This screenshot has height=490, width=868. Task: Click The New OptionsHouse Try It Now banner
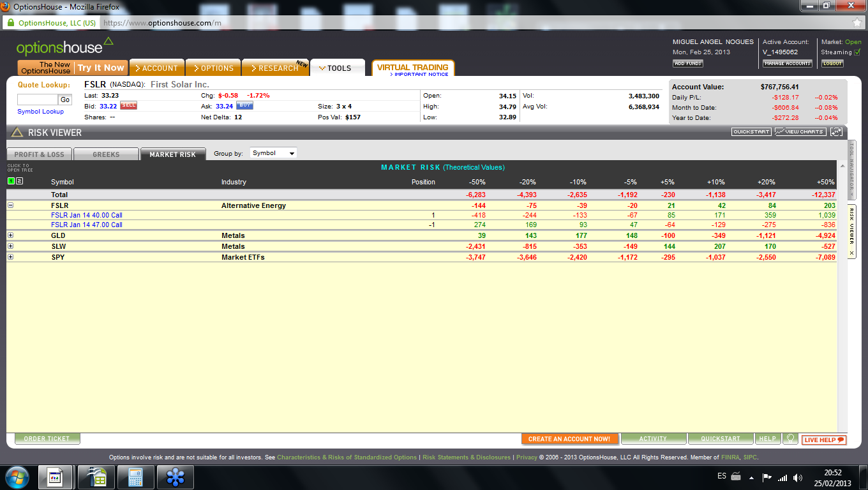click(x=73, y=68)
